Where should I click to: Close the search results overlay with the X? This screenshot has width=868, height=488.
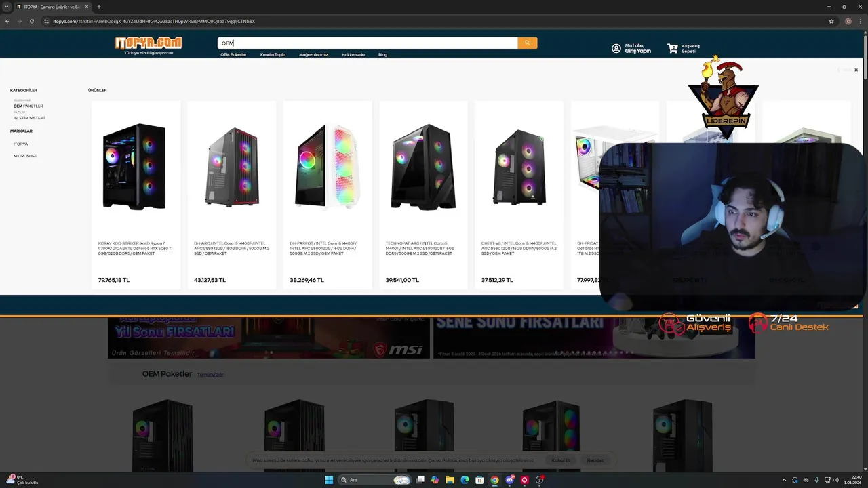[856, 70]
